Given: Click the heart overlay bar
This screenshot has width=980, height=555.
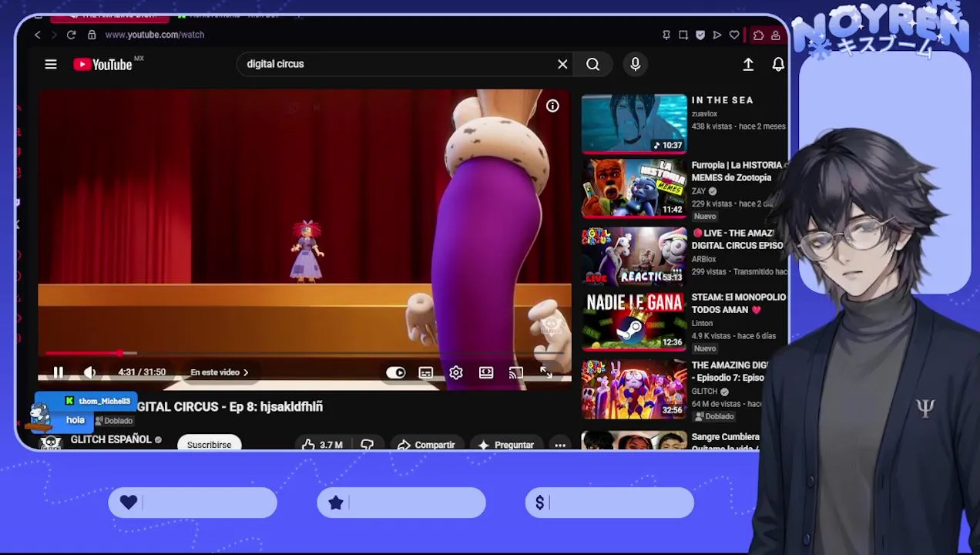Looking at the screenshot, I should 193,503.
